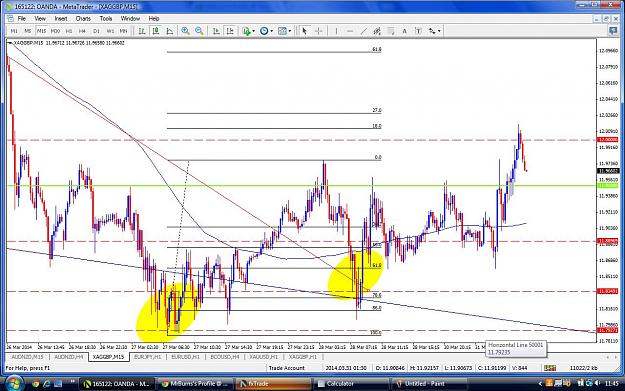Open the Insert menu
This screenshot has width=625, height=391.
pyautogui.click(x=61, y=18)
